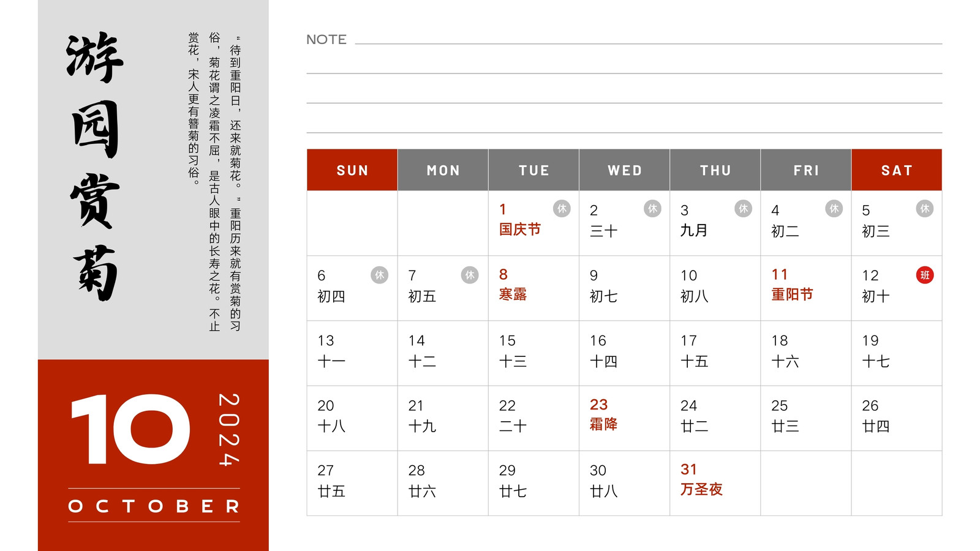Click the 重阳节 label on October 11

792,294
